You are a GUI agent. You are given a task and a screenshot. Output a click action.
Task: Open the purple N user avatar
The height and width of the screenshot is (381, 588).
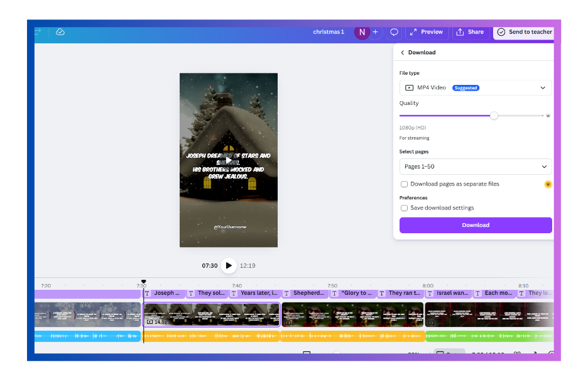point(362,32)
